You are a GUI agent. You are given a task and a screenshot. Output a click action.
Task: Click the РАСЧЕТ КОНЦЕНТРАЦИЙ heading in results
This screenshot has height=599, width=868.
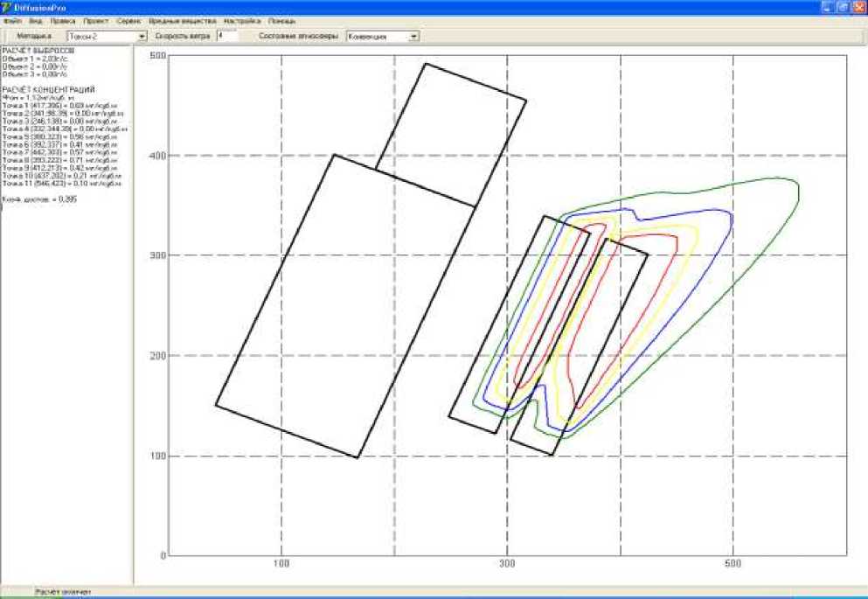pyautogui.click(x=49, y=90)
